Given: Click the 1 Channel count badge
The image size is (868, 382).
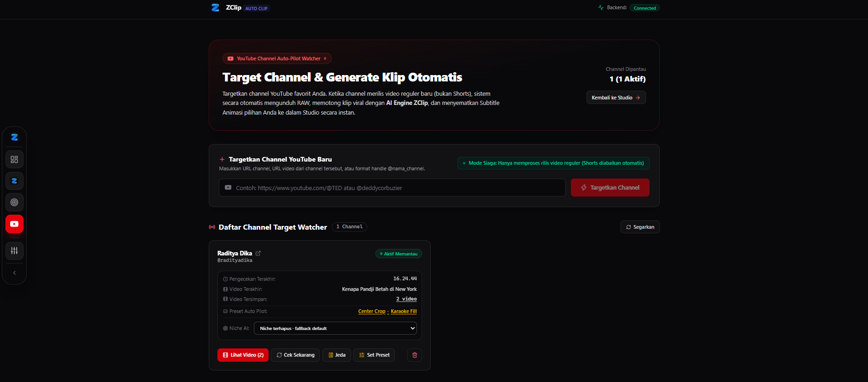Looking at the screenshot, I should click(349, 227).
